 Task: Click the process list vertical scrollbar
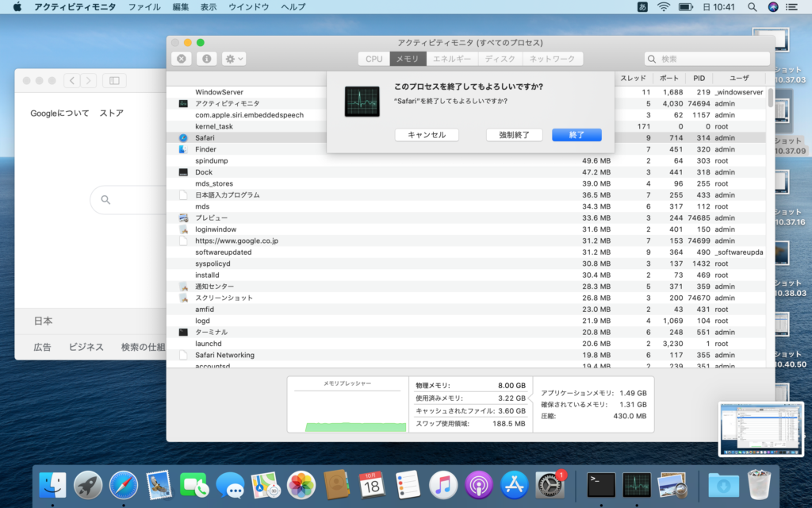click(x=770, y=98)
